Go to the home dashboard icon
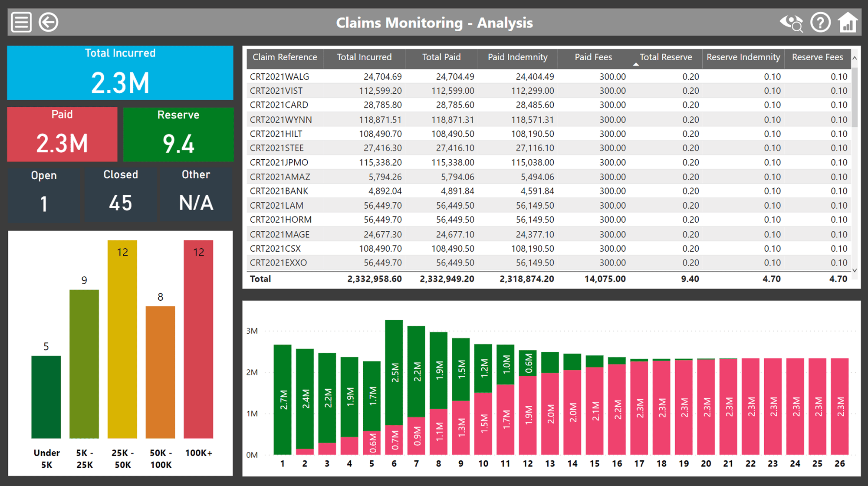Screen dimensions: 868x486 pos(848,22)
